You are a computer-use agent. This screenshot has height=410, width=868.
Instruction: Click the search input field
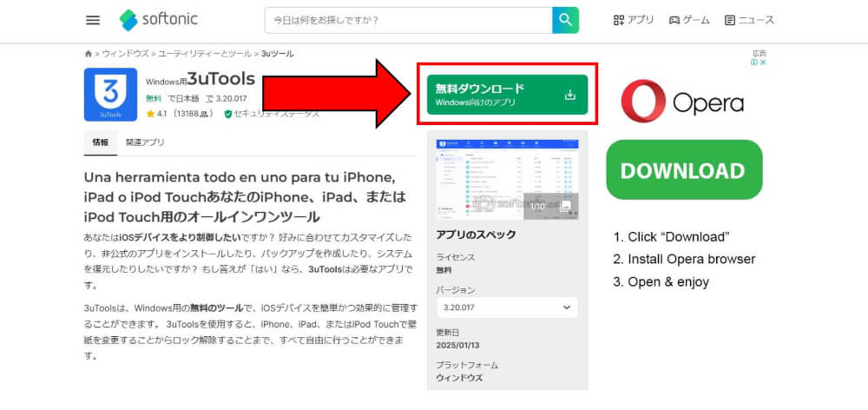click(x=408, y=20)
